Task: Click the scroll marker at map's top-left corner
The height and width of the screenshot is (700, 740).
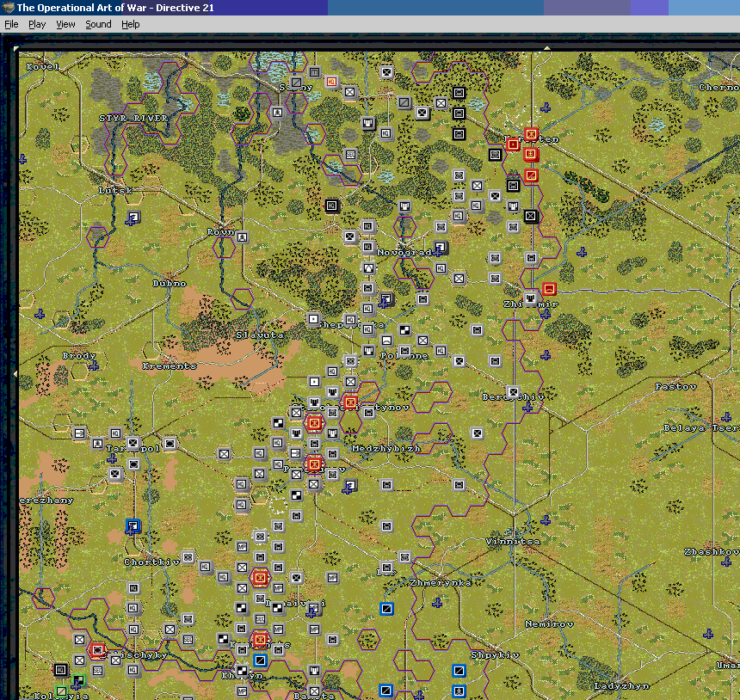Action: click(16, 48)
